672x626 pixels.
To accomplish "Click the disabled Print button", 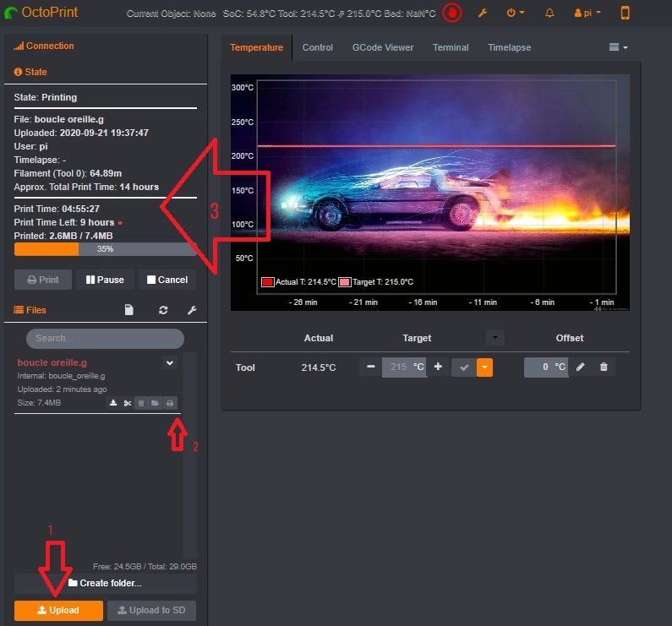I will 43,280.
